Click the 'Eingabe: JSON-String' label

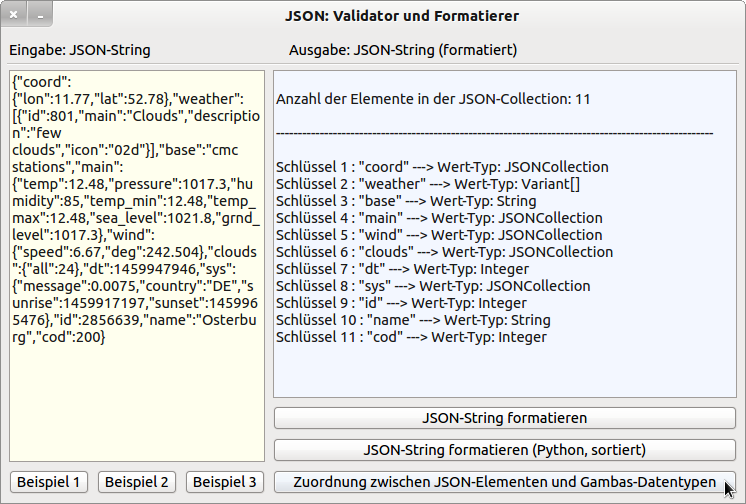(x=80, y=50)
